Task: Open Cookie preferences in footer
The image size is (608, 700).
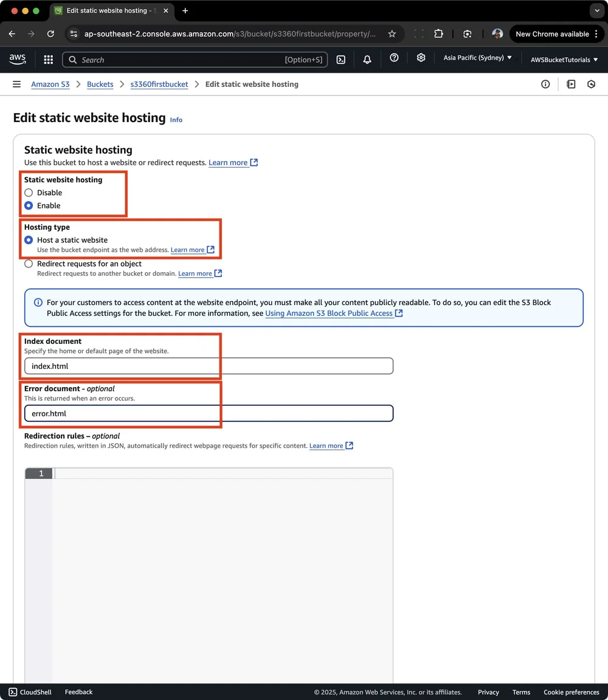Action: [572, 693]
